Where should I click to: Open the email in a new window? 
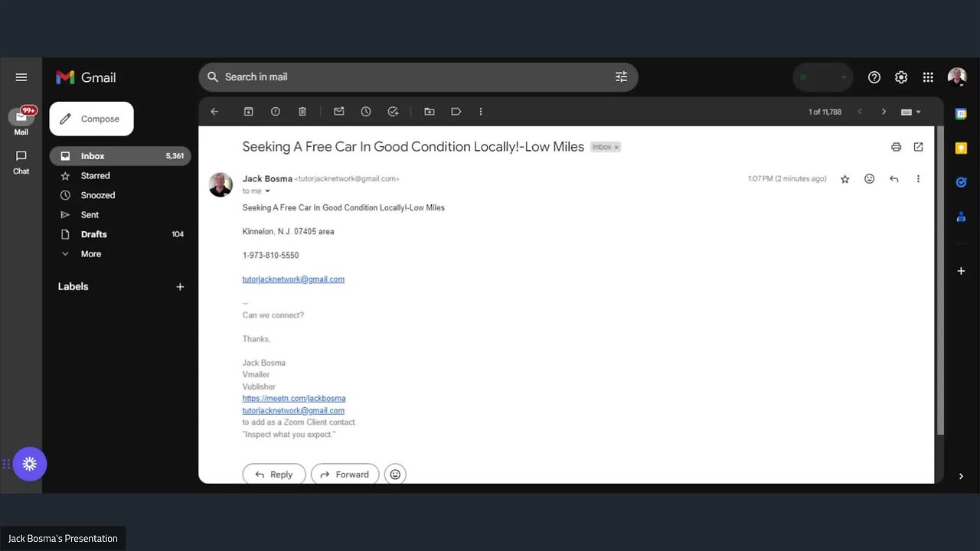pos(918,147)
